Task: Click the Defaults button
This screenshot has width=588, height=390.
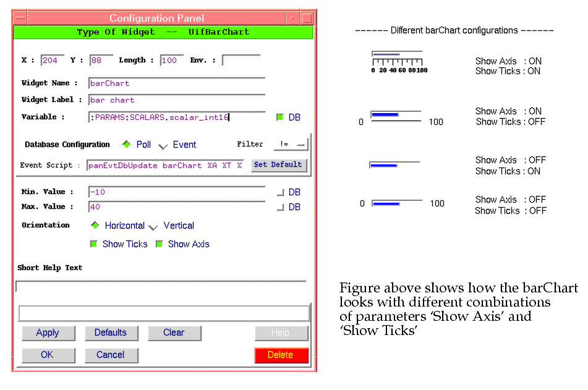Action: tap(111, 333)
